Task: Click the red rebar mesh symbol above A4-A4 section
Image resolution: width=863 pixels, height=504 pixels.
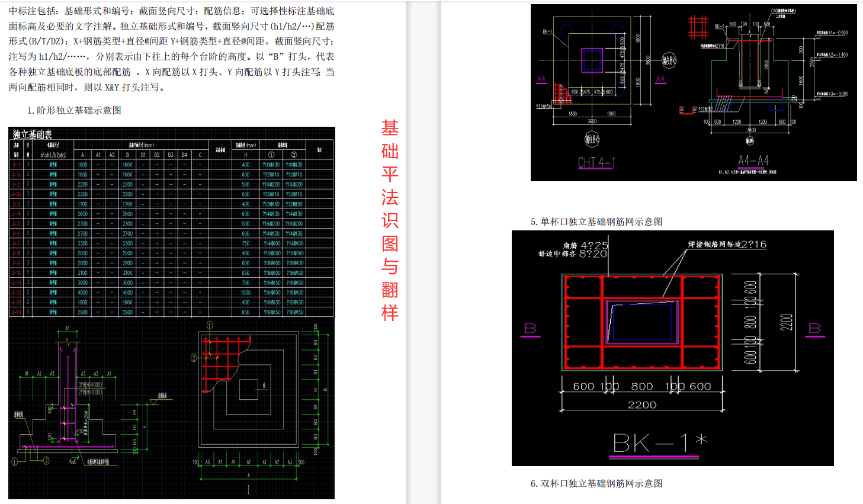Action: pos(698,27)
